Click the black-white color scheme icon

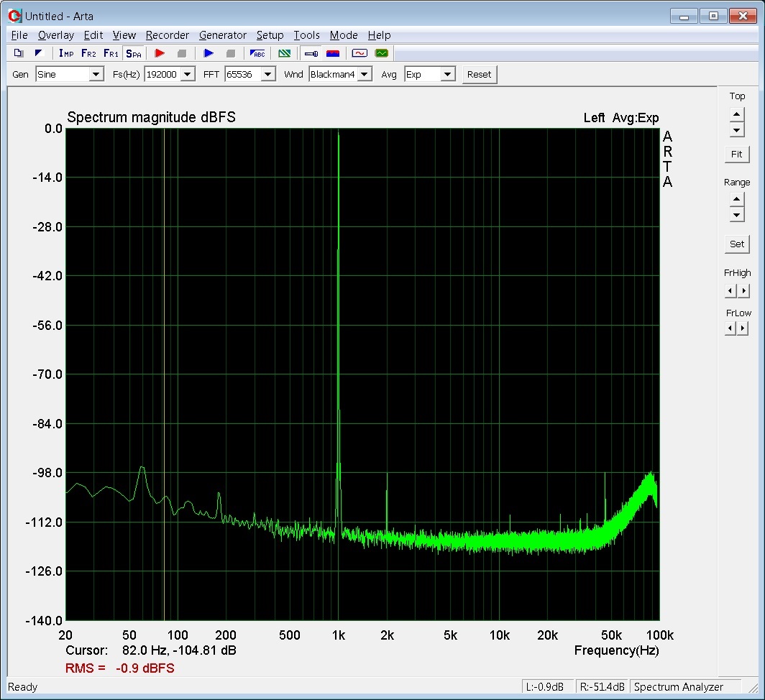pos(39,53)
